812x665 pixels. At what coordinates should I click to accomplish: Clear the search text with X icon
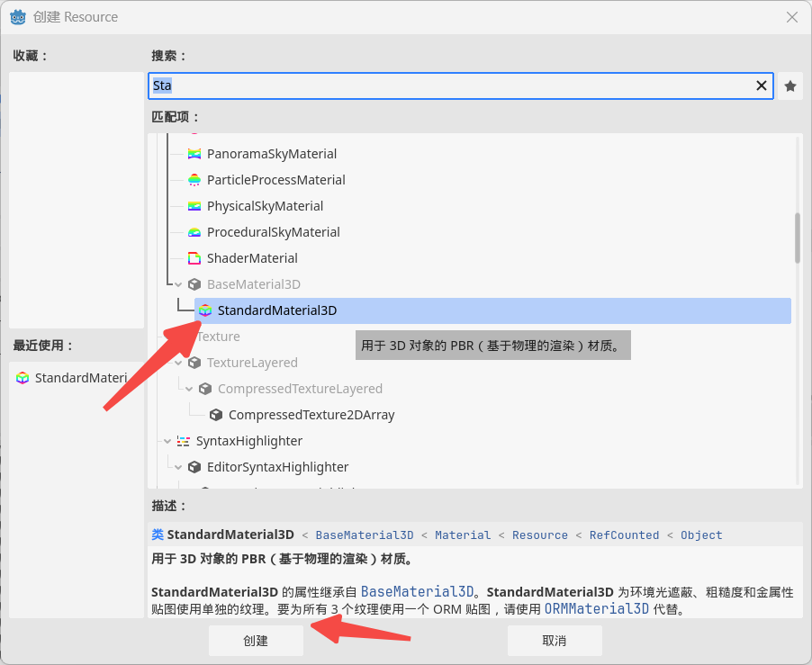[762, 85]
